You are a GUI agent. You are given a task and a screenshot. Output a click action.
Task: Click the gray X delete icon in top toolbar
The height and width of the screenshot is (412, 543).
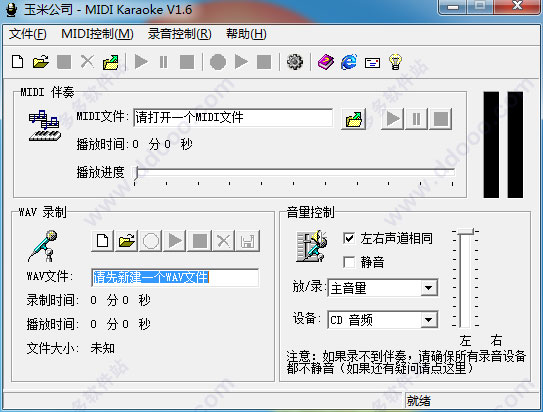tap(87, 62)
